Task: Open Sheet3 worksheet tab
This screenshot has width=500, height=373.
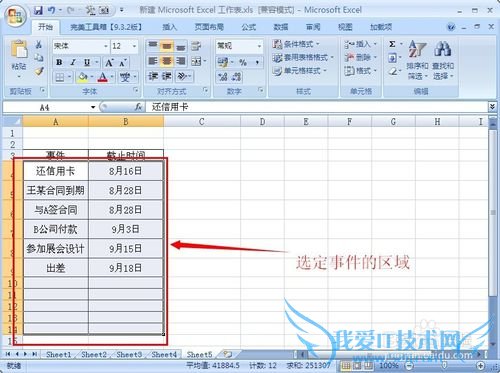Action: coord(129,355)
